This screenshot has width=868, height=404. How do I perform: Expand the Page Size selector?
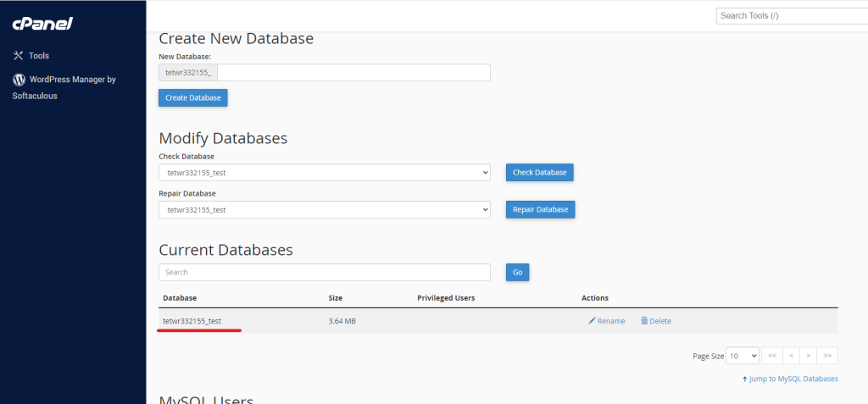coord(742,356)
